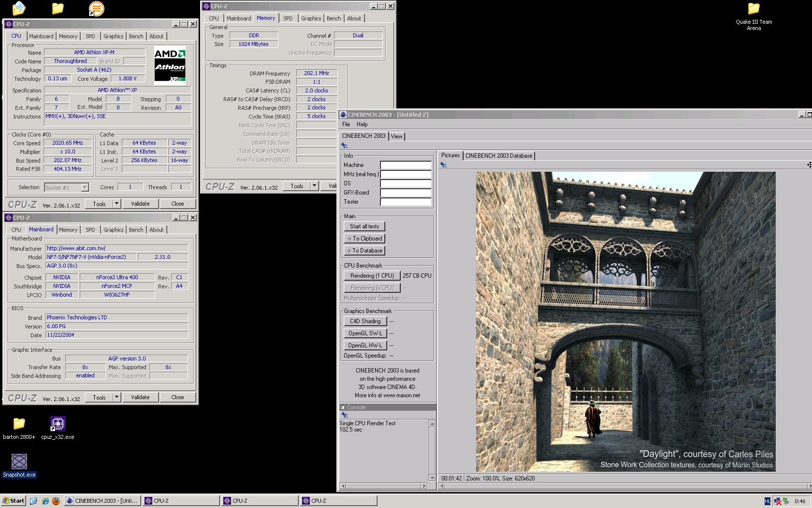Select the Snapshot.exe desktop icon

pyautogui.click(x=19, y=466)
